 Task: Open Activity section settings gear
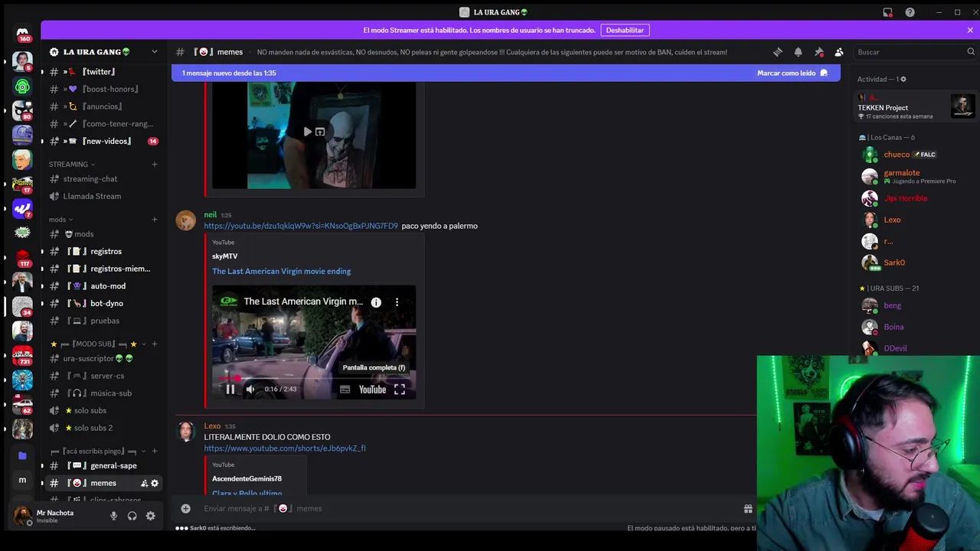[x=903, y=79]
